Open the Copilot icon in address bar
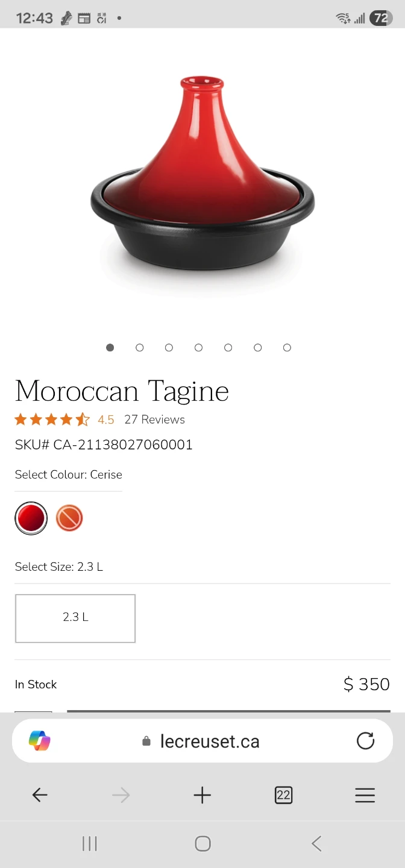The width and height of the screenshot is (405, 868). tap(40, 741)
